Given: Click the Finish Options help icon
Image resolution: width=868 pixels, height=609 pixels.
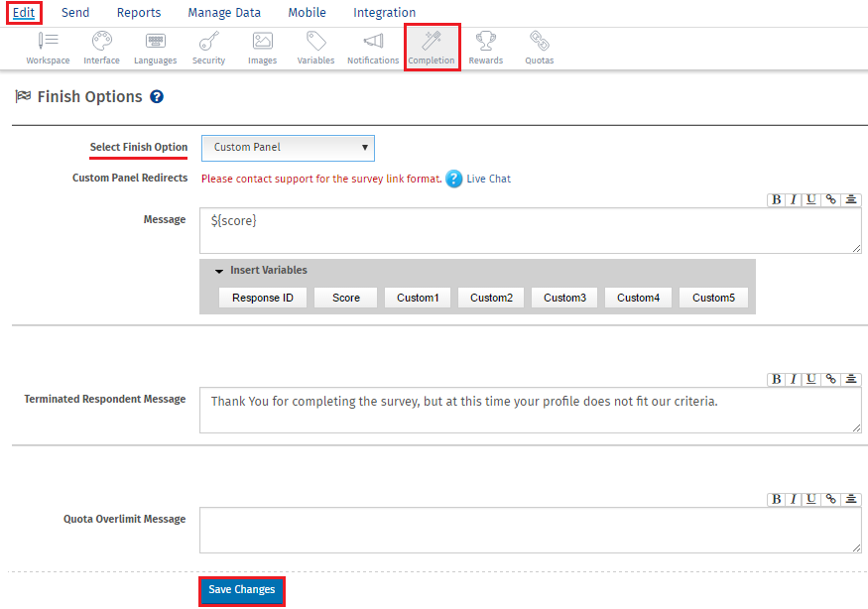Looking at the screenshot, I should (x=157, y=97).
